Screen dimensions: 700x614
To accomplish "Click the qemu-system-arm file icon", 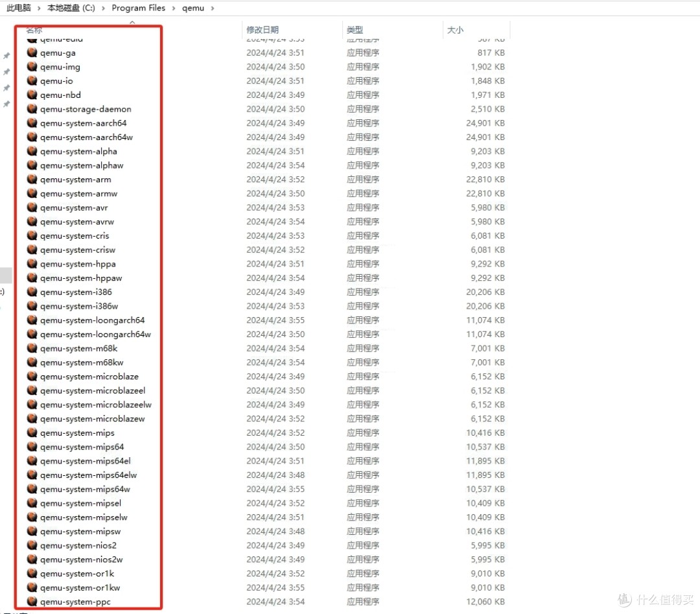I will 32,179.
